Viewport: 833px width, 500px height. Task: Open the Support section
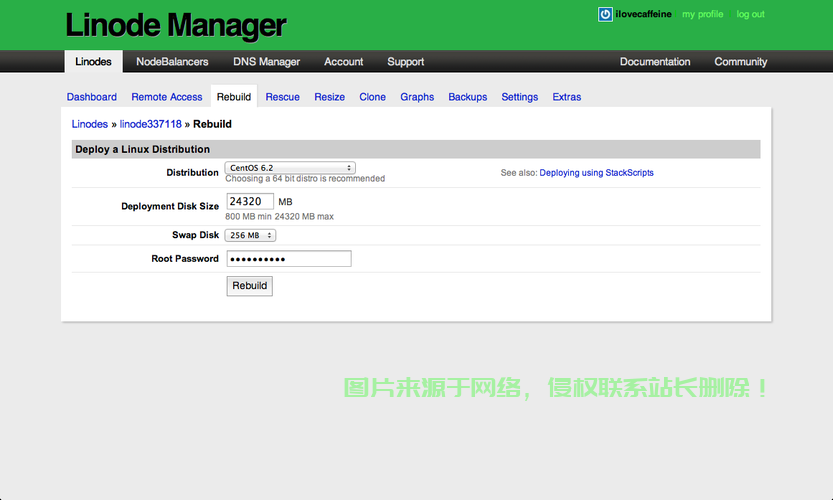[x=406, y=62]
